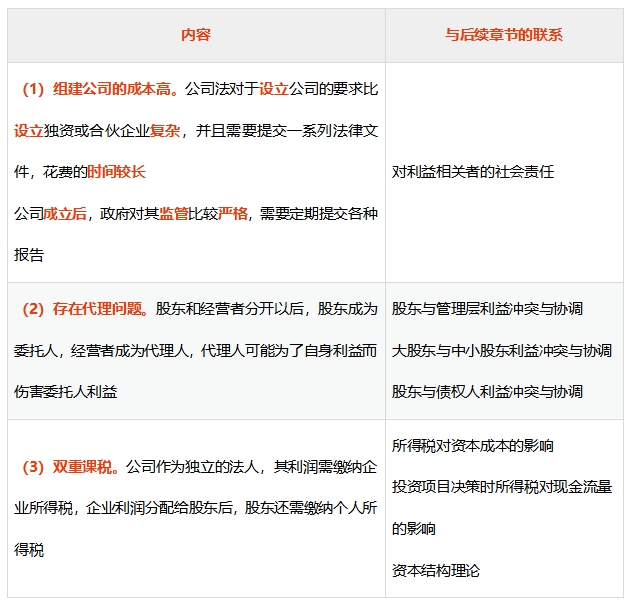Click the line '大股东与中小股东利益冲突与协调'
The image size is (629, 601).
pyautogui.click(x=502, y=351)
